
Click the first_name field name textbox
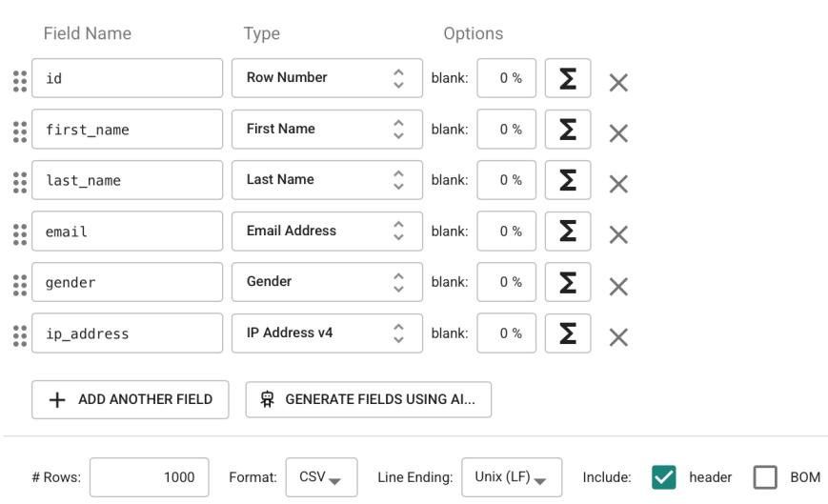pos(128,130)
